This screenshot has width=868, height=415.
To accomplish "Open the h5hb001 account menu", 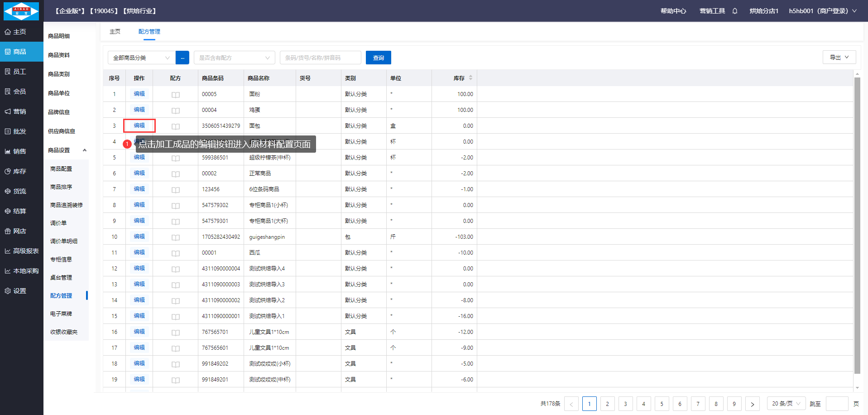I will [x=822, y=11].
